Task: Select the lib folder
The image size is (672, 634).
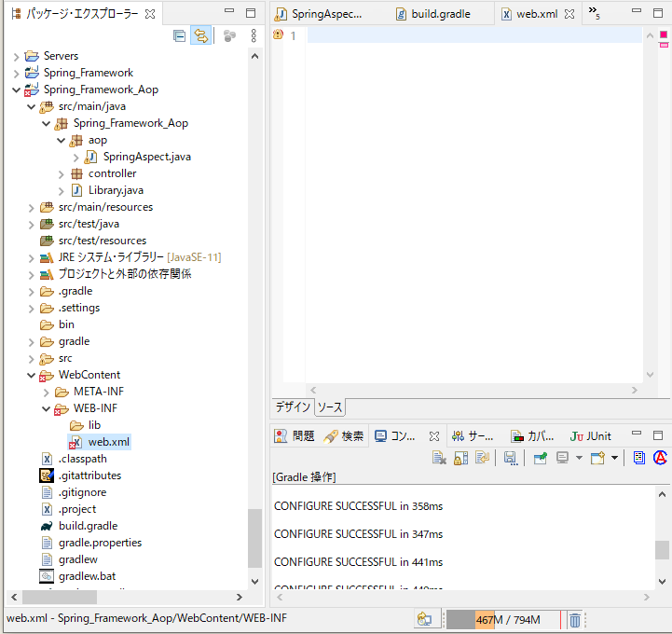Action: coord(94,425)
